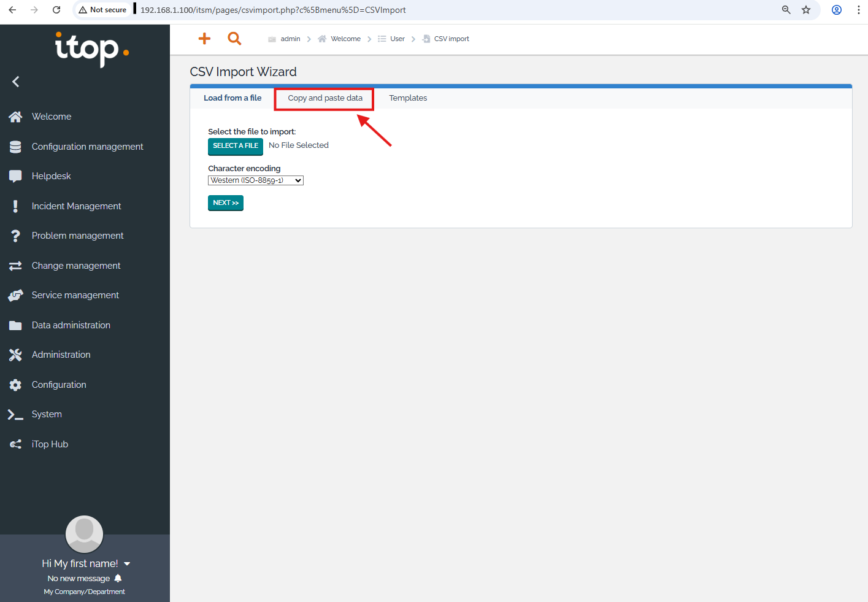
Task: Click browser back arrow
Action: coord(12,10)
